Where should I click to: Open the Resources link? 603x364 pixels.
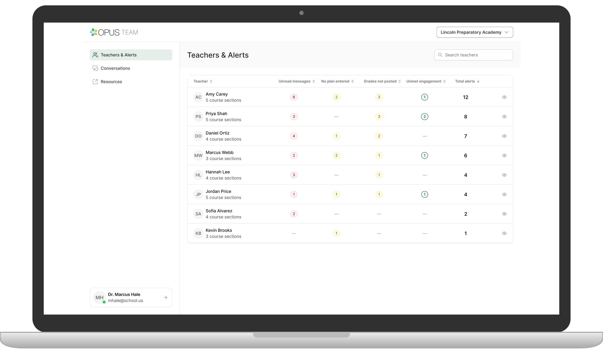point(131,81)
